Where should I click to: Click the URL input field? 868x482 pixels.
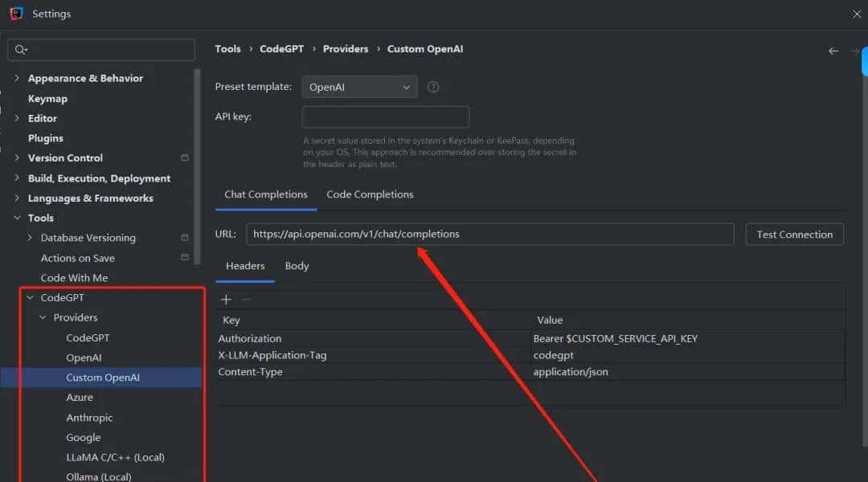tap(490, 234)
